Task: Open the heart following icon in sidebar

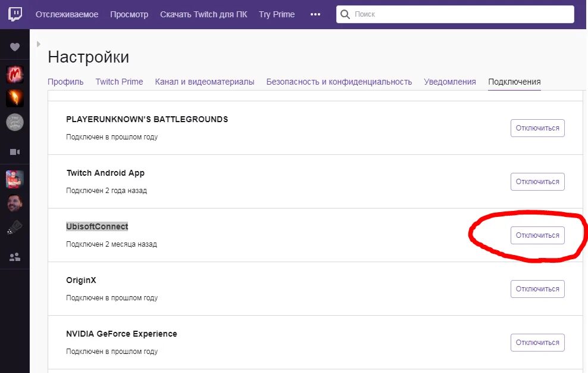Action: point(15,47)
